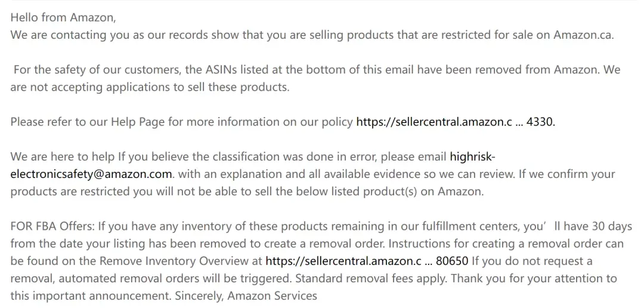Click the phrase "automated removal orders will be triggered"
This screenshot has height=308, width=644.
[x=175, y=278]
